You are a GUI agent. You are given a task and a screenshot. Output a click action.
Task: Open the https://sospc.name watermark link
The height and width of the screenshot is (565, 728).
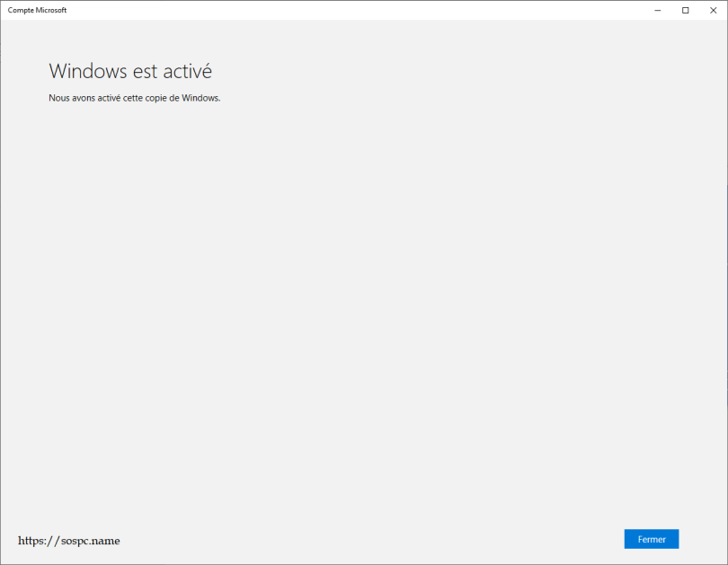click(x=69, y=541)
